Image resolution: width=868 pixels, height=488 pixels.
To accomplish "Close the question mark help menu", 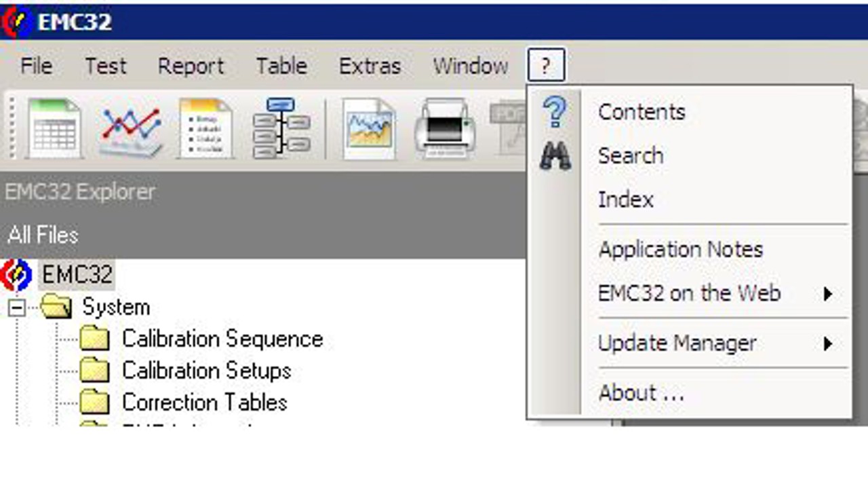I will pos(546,66).
